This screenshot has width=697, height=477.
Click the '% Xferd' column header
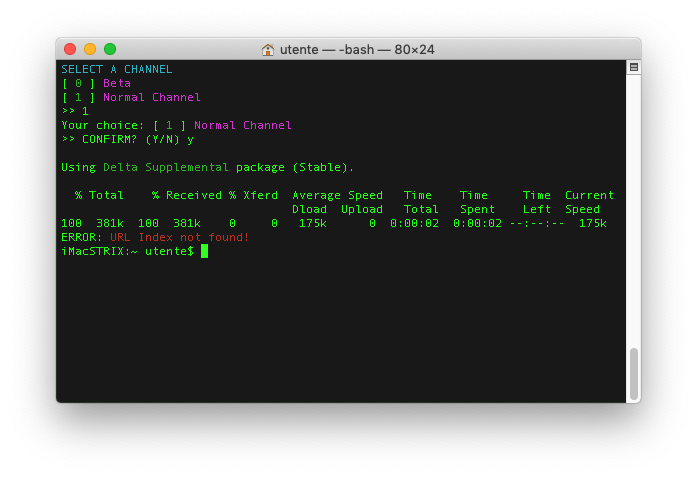coord(253,195)
